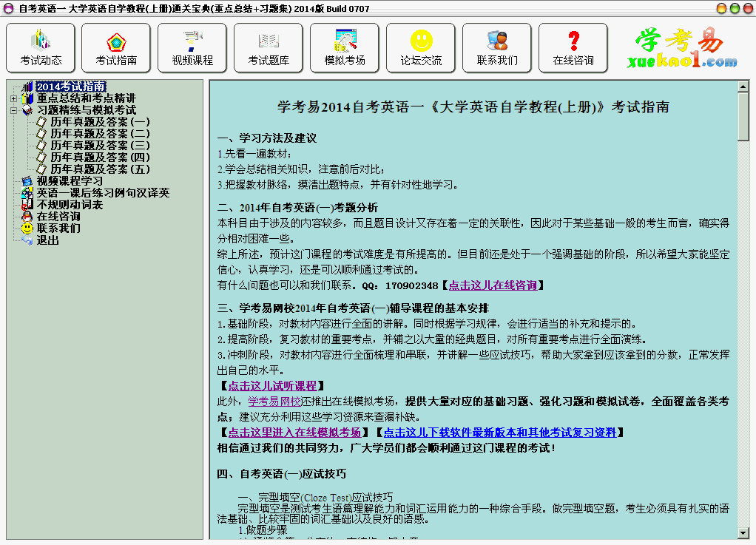Open the 考试指南 toolbar button

tap(116, 48)
